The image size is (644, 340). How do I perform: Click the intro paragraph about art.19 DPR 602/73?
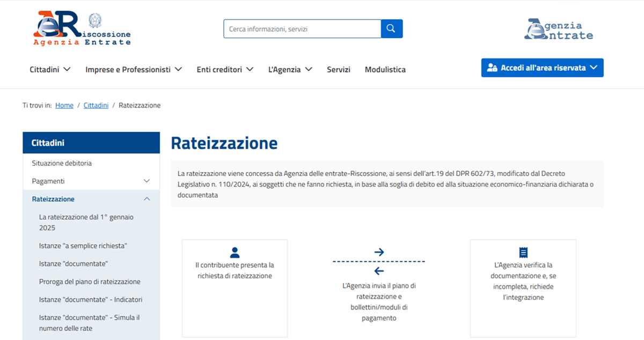(387, 184)
